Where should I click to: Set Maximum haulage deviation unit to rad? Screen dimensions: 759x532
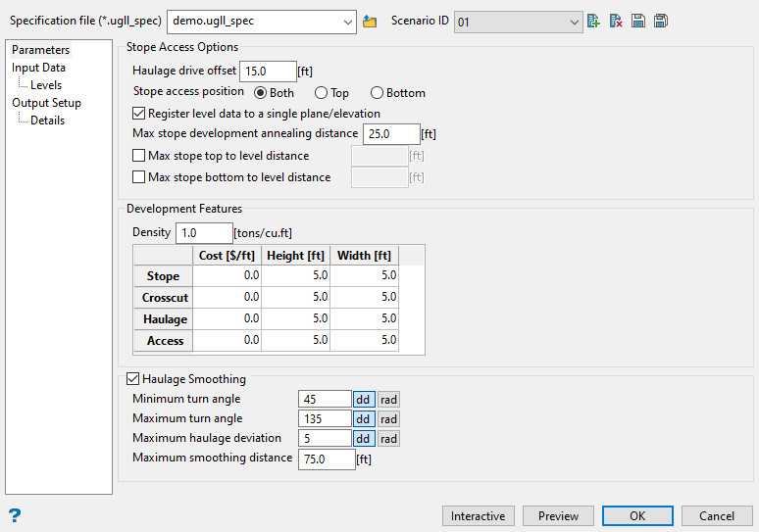[x=389, y=439]
